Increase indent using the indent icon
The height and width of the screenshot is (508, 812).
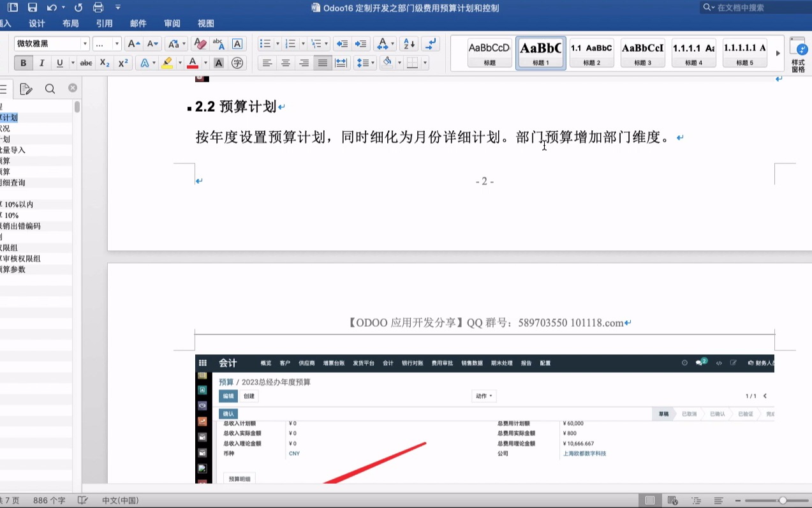[x=360, y=43]
